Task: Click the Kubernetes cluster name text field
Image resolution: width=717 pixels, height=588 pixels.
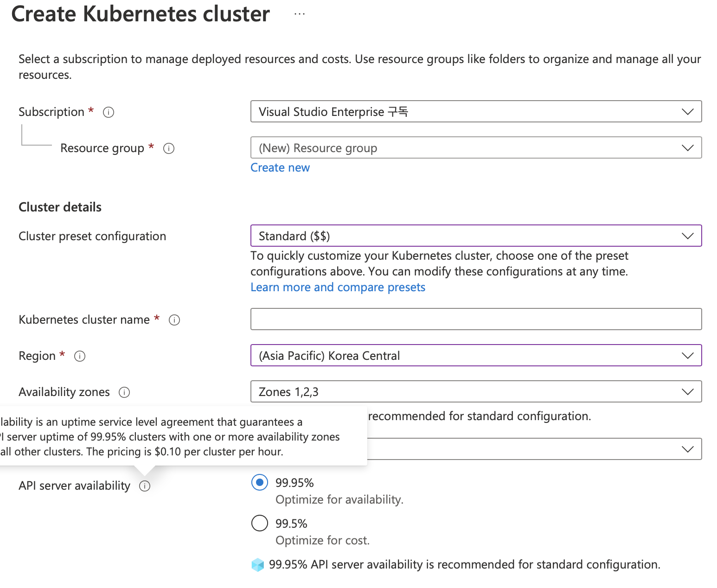Action: pyautogui.click(x=476, y=320)
